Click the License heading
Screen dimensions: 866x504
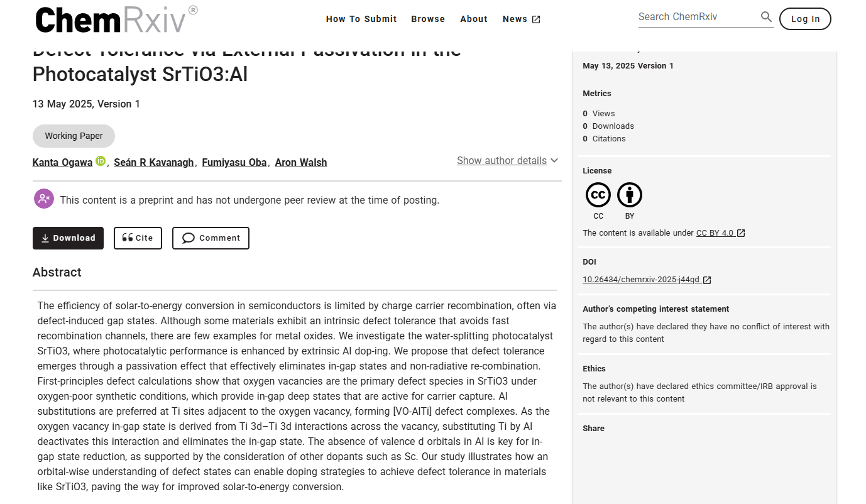(597, 171)
